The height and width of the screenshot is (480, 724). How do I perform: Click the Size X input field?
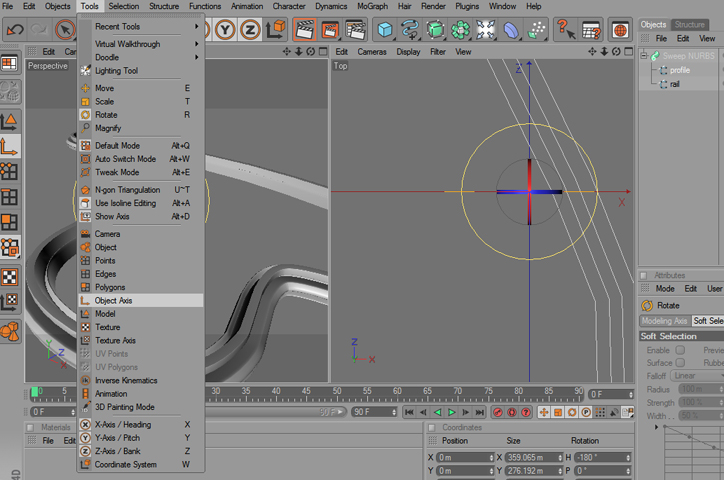[x=529, y=457]
